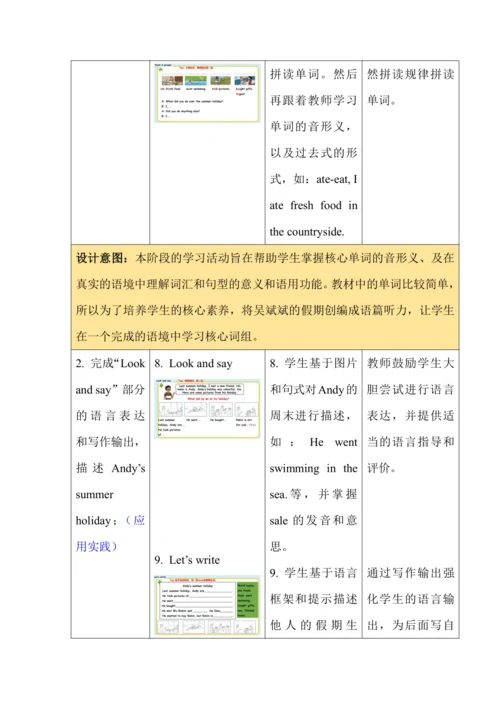Click the text "描述 Andy's"

[x=110, y=468]
